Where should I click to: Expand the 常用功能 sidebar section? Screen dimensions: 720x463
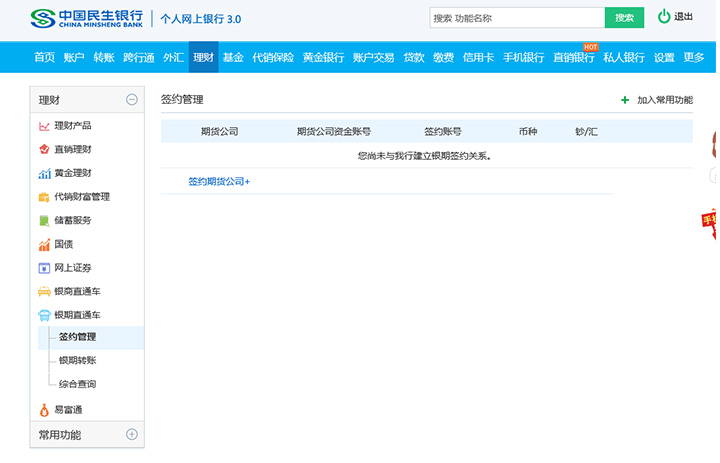pyautogui.click(x=131, y=435)
